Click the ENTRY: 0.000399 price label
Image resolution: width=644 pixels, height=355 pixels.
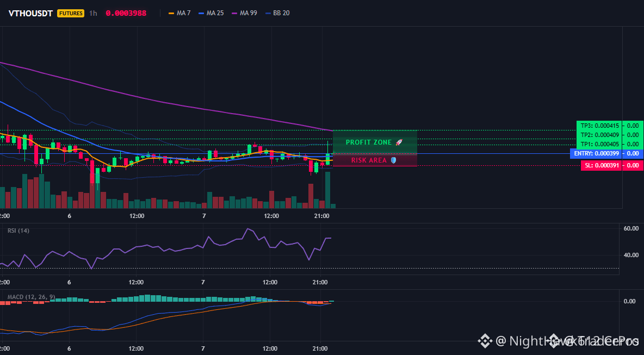click(x=596, y=153)
